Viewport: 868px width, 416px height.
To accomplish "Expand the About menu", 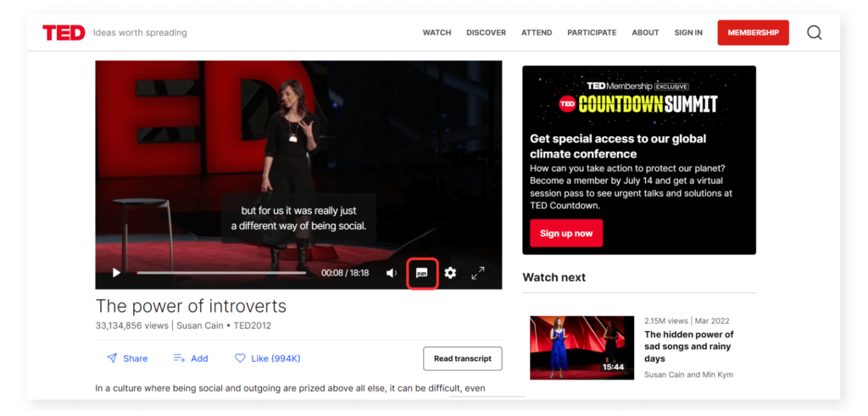I will (x=645, y=33).
